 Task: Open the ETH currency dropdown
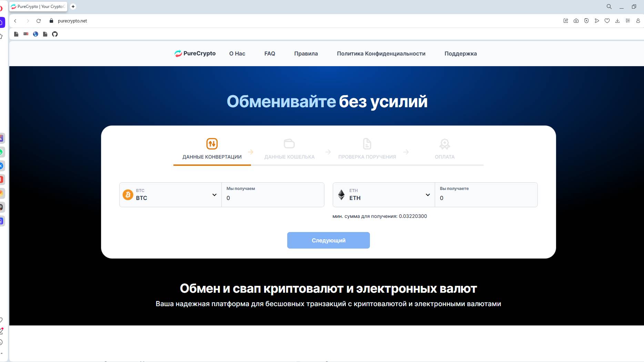coord(384,195)
